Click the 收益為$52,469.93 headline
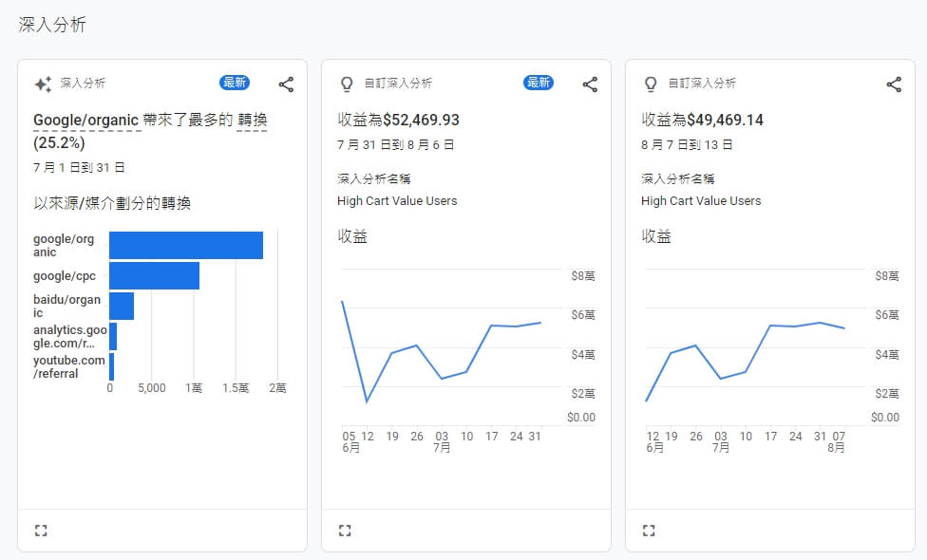 (399, 120)
